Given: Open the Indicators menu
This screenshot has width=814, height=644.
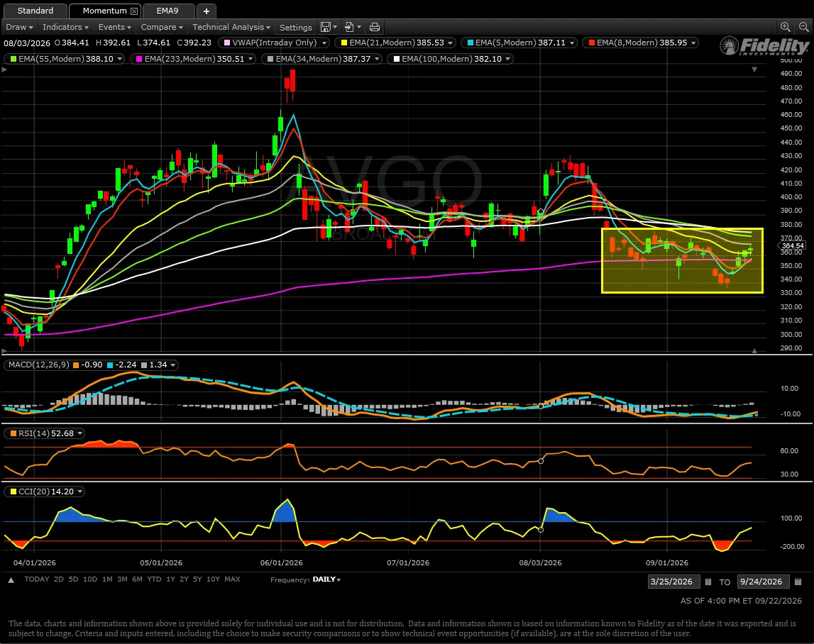Looking at the screenshot, I should click(x=65, y=27).
